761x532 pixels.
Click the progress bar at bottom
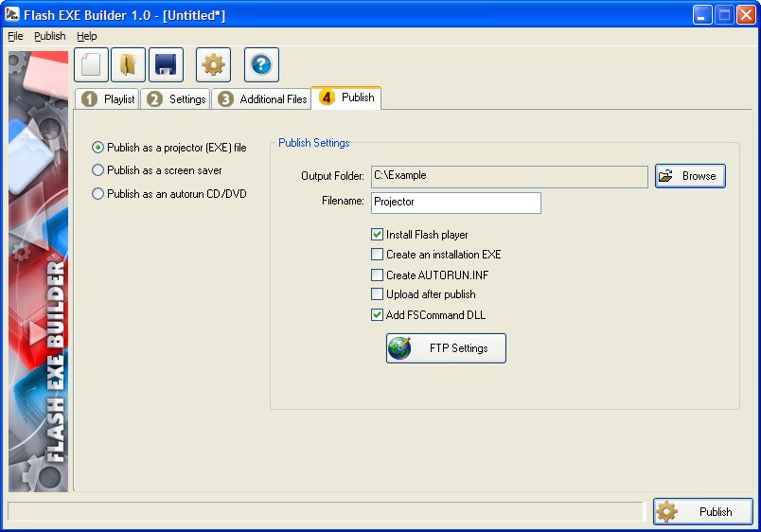pos(326,511)
